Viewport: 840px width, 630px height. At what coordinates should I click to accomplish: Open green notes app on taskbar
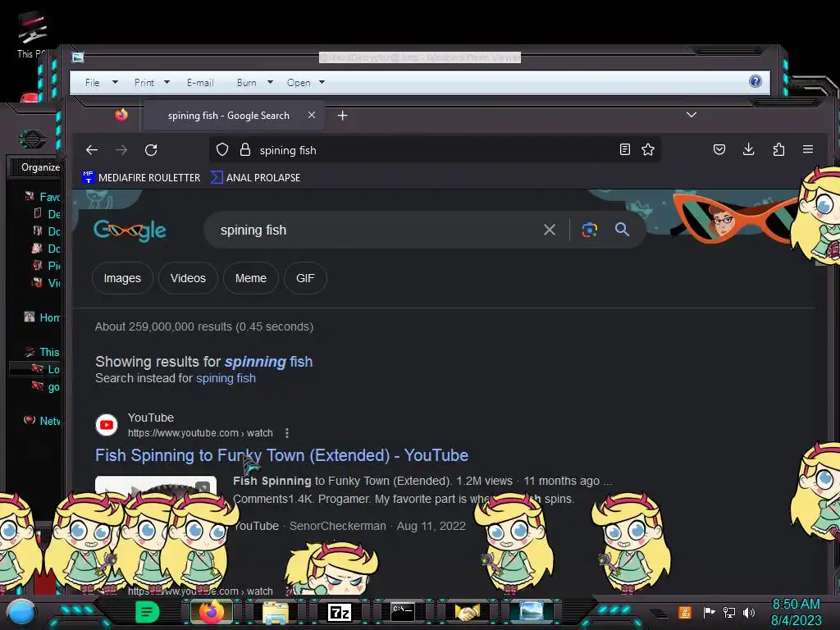148,612
